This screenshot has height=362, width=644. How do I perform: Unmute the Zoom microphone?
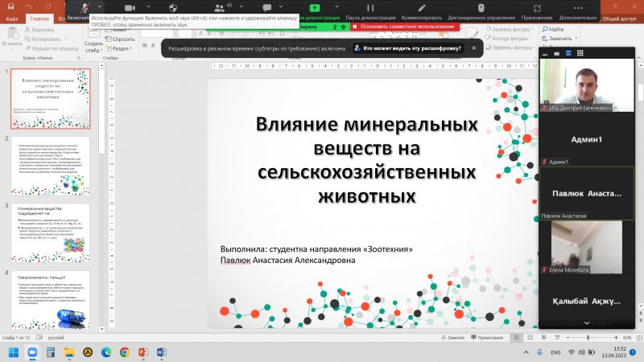point(85,7)
